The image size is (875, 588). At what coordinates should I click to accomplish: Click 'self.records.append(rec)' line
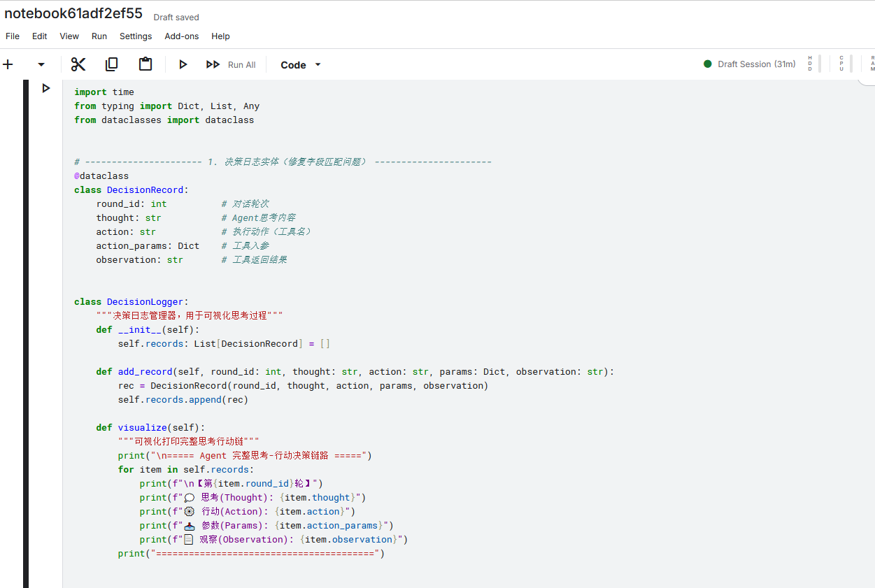183,399
